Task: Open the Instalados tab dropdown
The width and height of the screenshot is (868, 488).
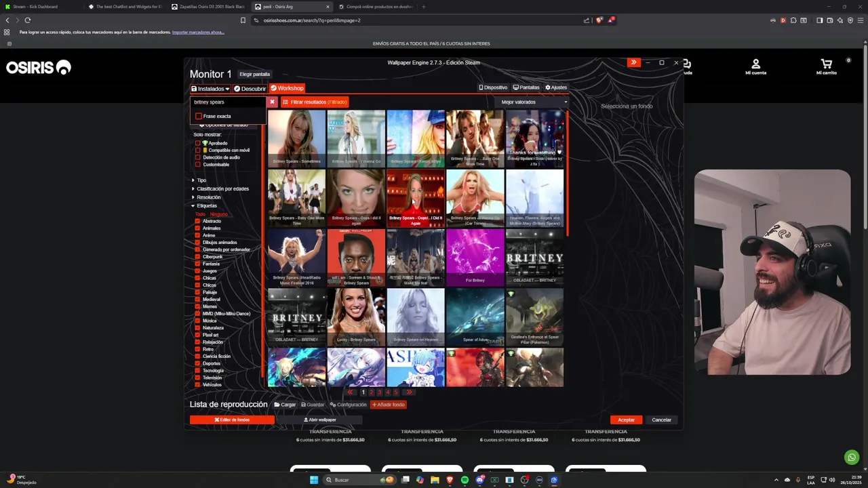Action: click(210, 89)
